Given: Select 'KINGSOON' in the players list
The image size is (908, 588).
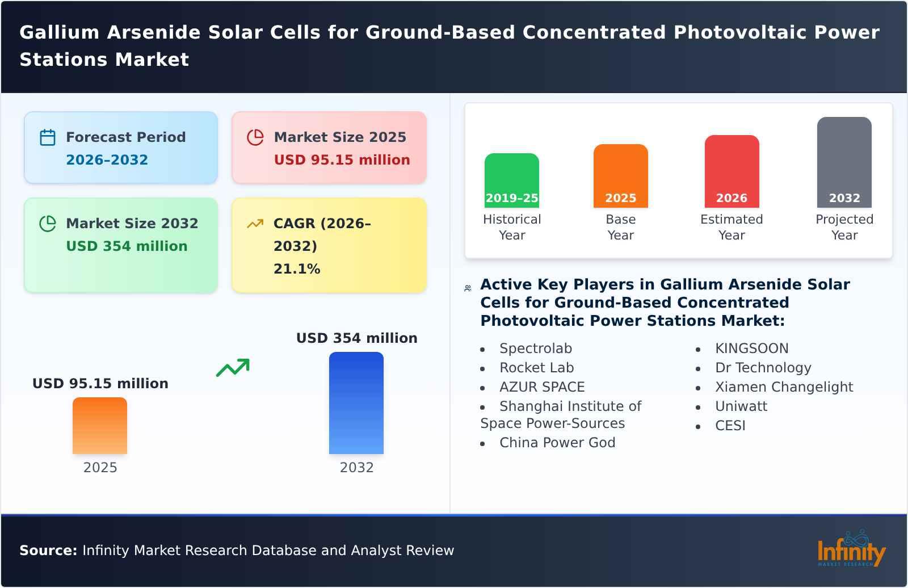Looking at the screenshot, I should (752, 348).
